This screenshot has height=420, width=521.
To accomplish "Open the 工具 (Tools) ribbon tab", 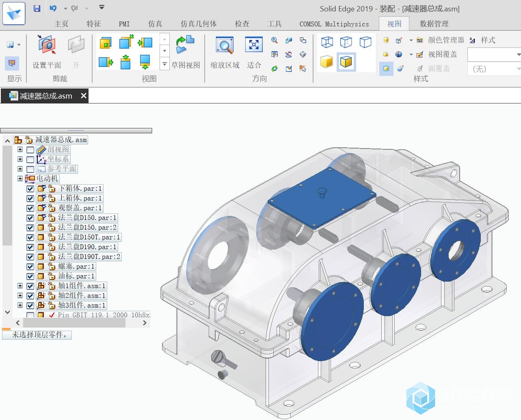I will tap(275, 24).
